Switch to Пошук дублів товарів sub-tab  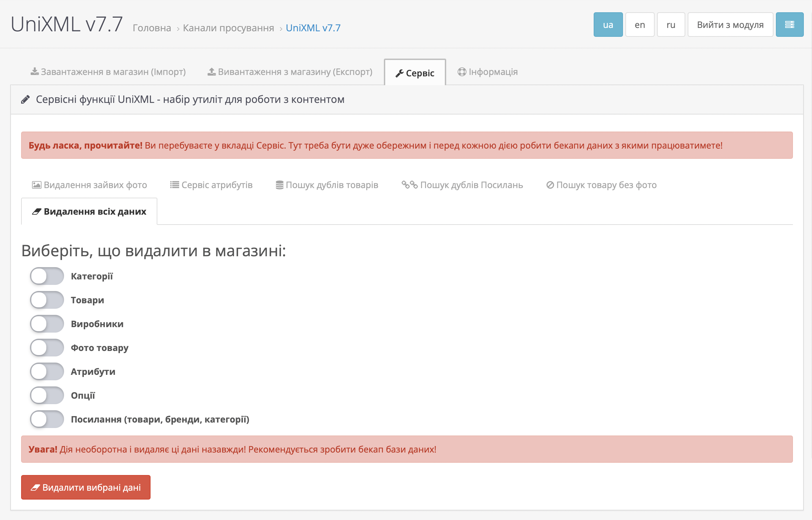point(327,185)
